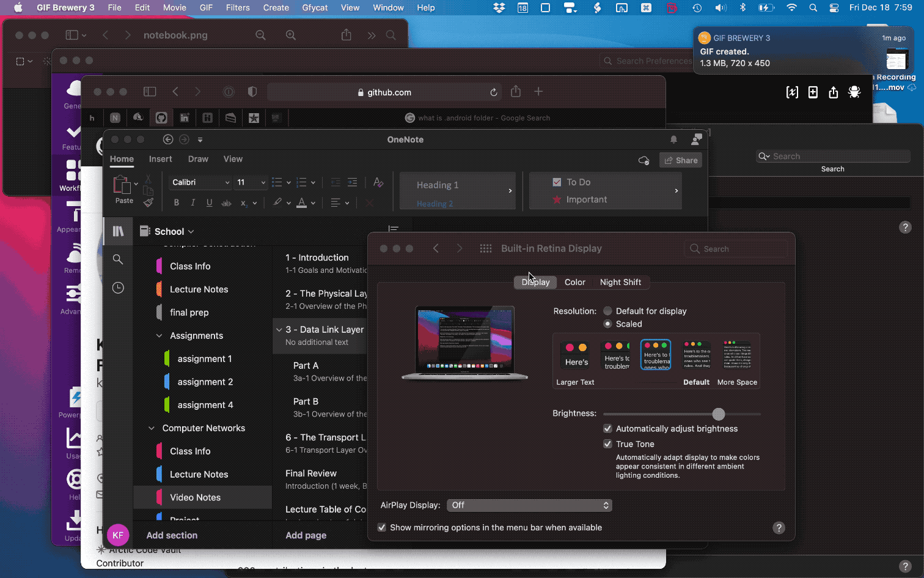Apply Heading 1 style in OneNote
This screenshot has width=924, height=578.
tap(438, 185)
